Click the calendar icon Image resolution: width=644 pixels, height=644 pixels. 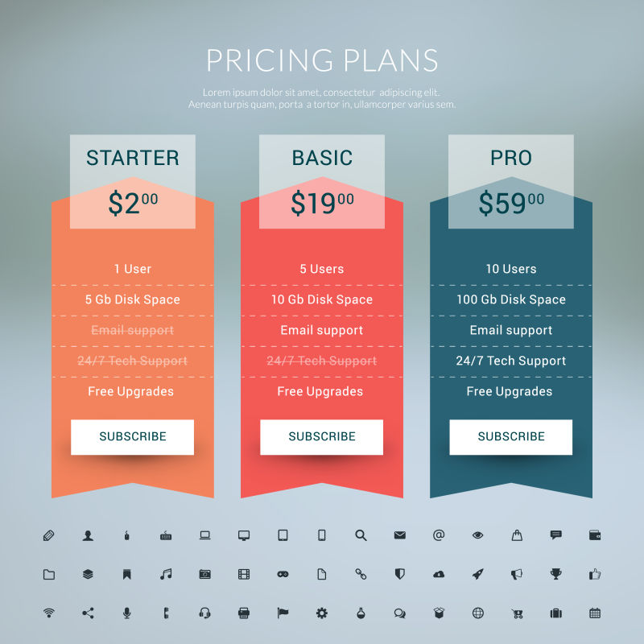[595, 613]
